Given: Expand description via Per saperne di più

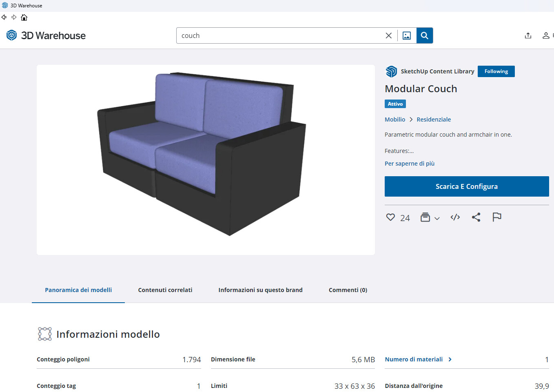Looking at the screenshot, I should pos(409,164).
